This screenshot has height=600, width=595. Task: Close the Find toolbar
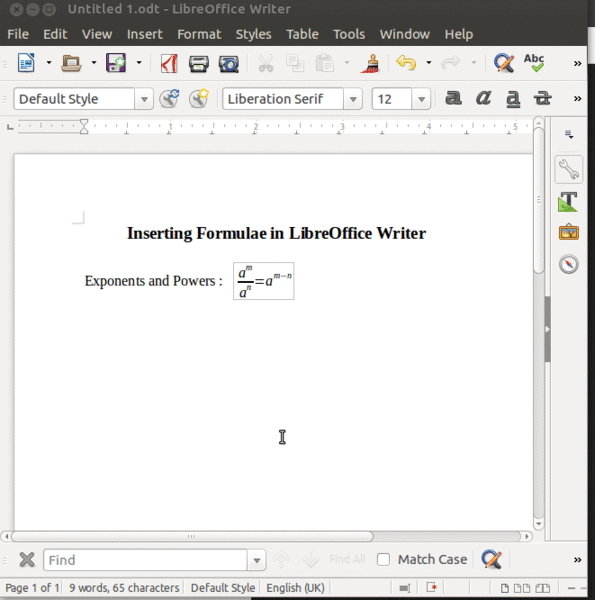pos(27,560)
